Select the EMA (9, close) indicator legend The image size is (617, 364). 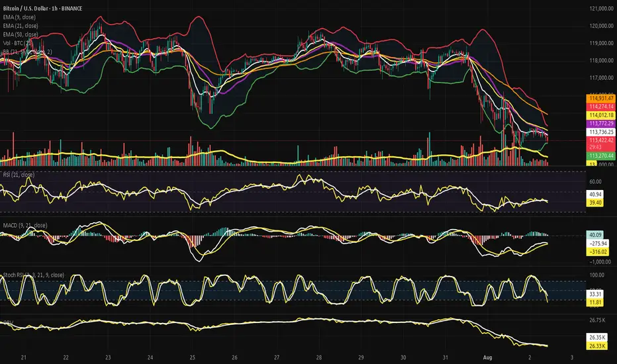point(19,17)
